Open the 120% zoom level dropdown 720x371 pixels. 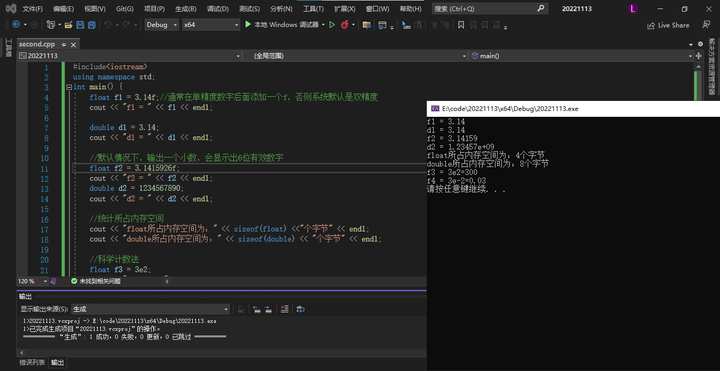(33, 281)
